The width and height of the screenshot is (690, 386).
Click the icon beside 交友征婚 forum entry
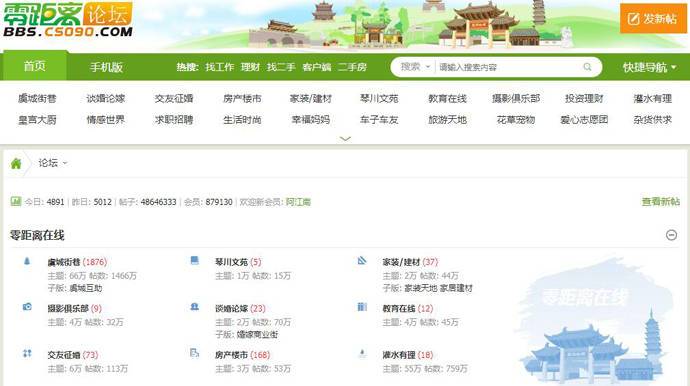pyautogui.click(x=27, y=353)
